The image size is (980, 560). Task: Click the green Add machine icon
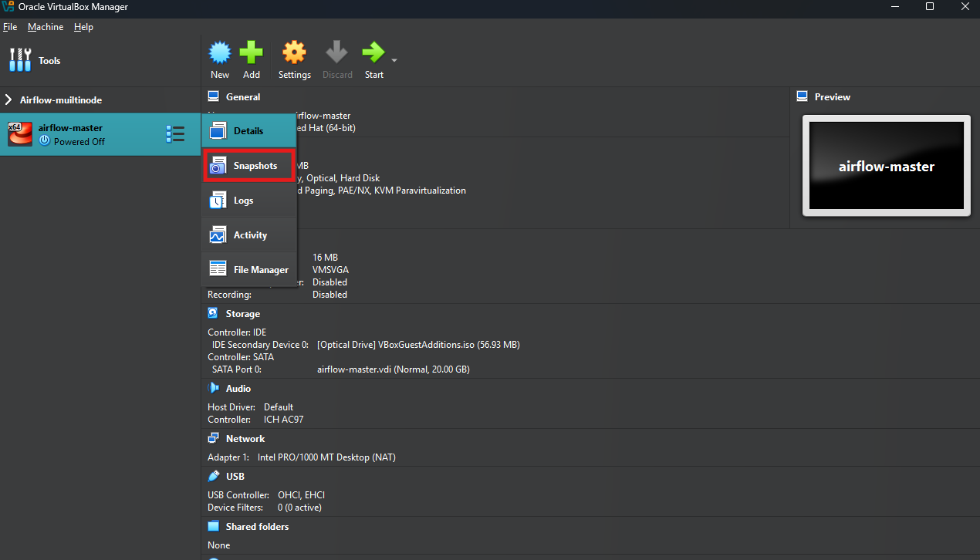(x=251, y=52)
